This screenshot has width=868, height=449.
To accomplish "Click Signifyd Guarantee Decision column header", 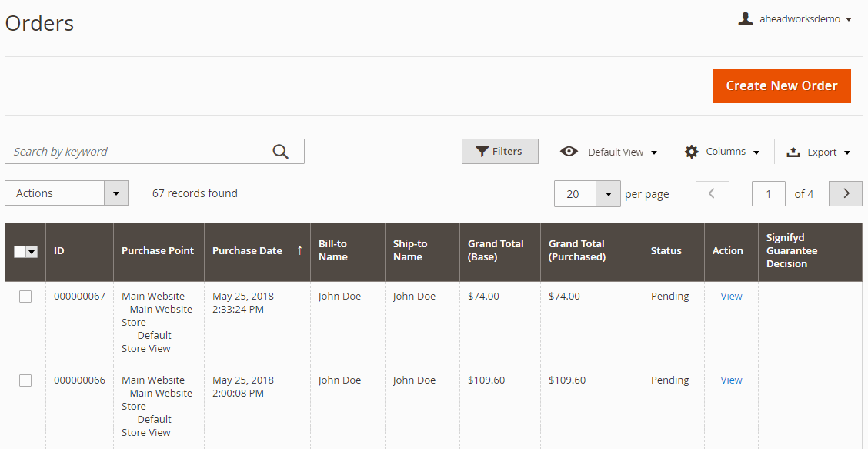I will click(x=810, y=252).
